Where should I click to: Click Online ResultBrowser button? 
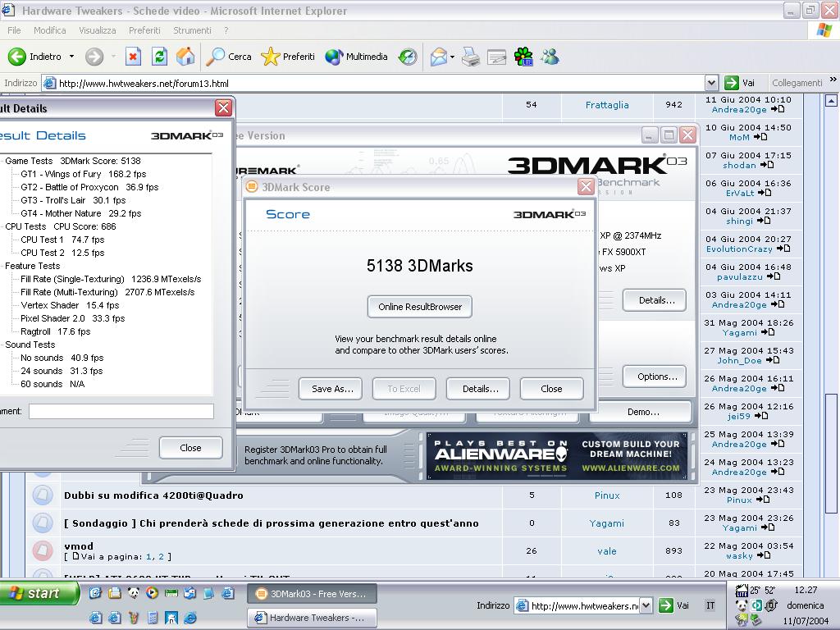(420, 307)
